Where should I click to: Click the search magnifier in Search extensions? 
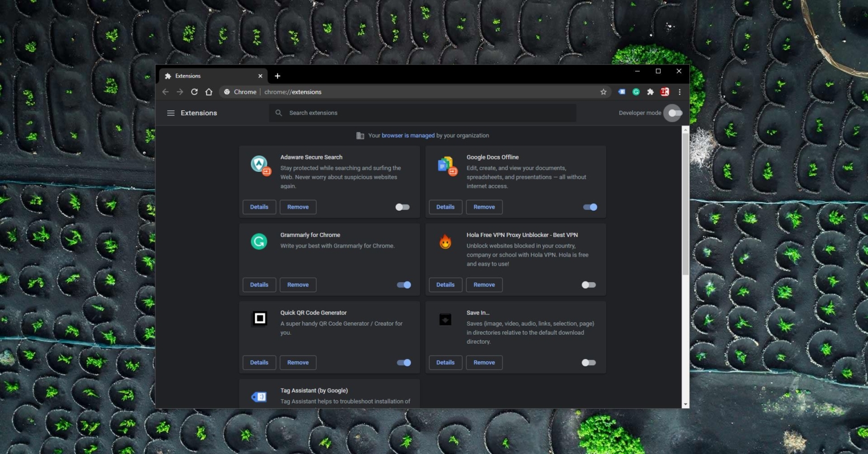[279, 113]
